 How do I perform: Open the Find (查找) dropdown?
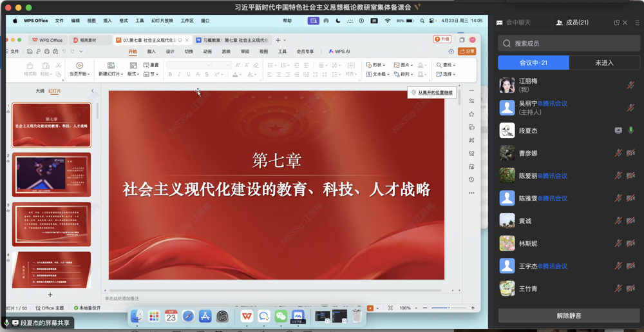click(446, 65)
